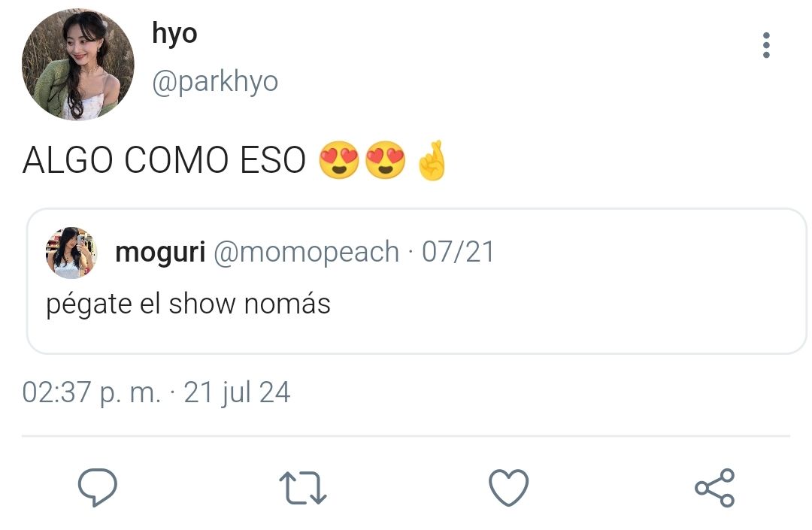The width and height of the screenshot is (812, 530).
Task: Click the first heart-eyes emoji
Action: [338, 160]
